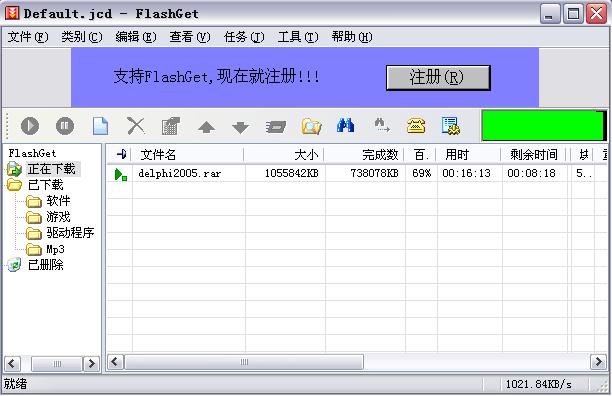This screenshot has height=396, width=612.
Task: Click the binoculars find icon
Action: (345, 126)
